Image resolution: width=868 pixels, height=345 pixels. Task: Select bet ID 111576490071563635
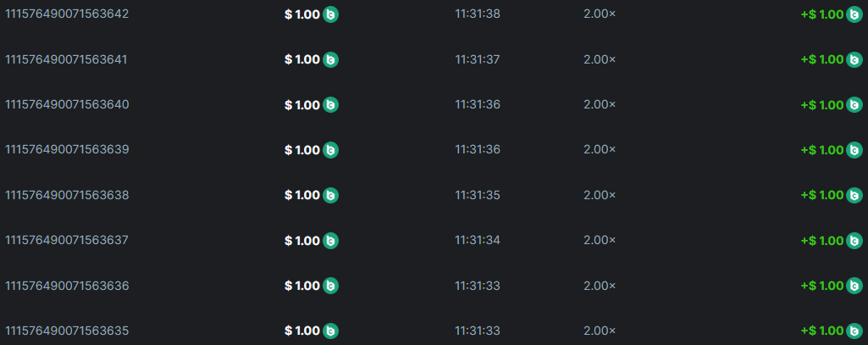pyautogui.click(x=67, y=330)
